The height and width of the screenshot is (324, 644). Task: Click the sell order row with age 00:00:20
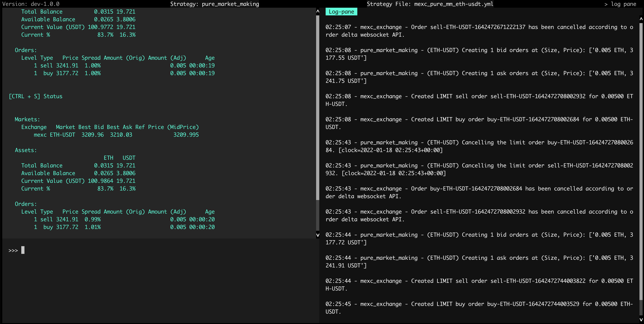pos(124,219)
